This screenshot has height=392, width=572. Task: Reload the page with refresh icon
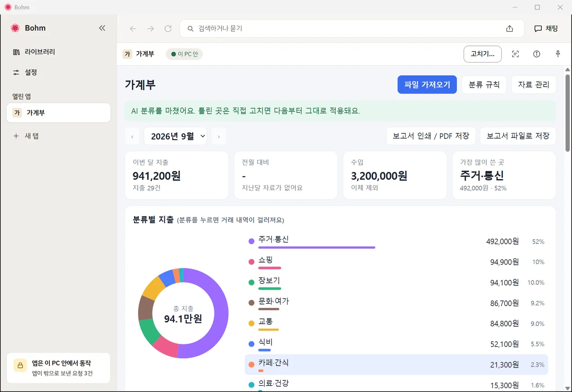pyautogui.click(x=168, y=29)
